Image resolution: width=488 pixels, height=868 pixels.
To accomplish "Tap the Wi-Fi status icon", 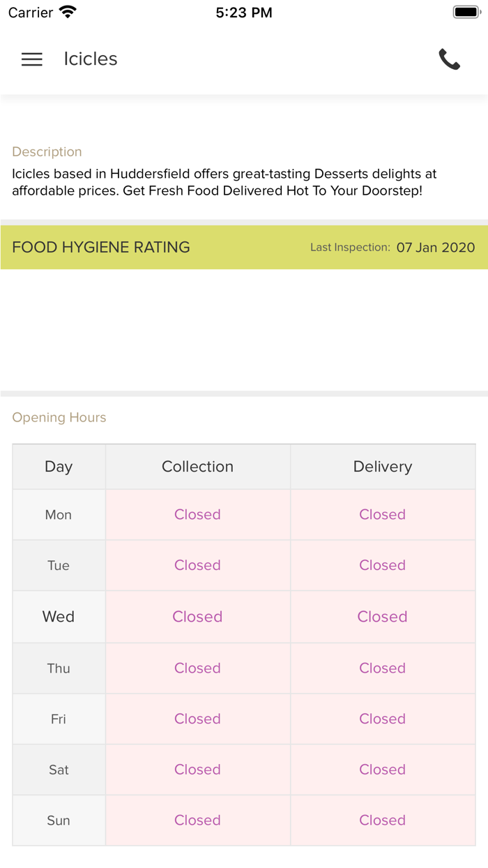I will point(68,12).
